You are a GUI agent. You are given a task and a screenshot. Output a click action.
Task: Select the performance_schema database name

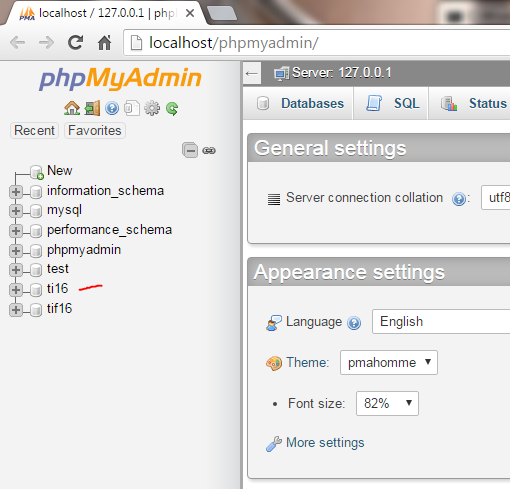[109, 230]
